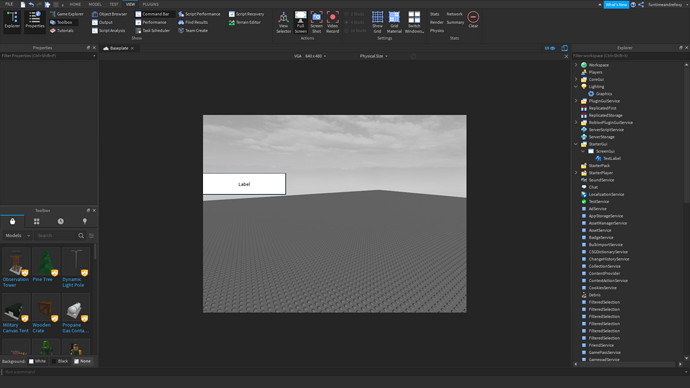Open the Task Scheduler
Screen dimensions: 690x388
[152, 31]
